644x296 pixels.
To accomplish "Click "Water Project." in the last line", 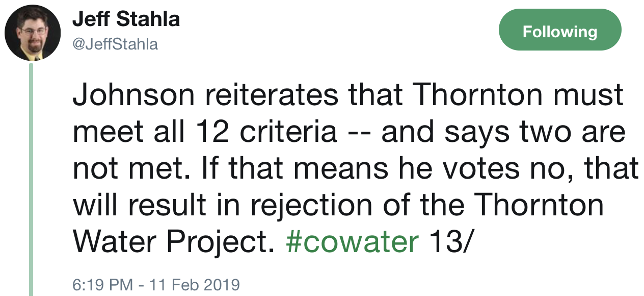I will click(175, 242).
